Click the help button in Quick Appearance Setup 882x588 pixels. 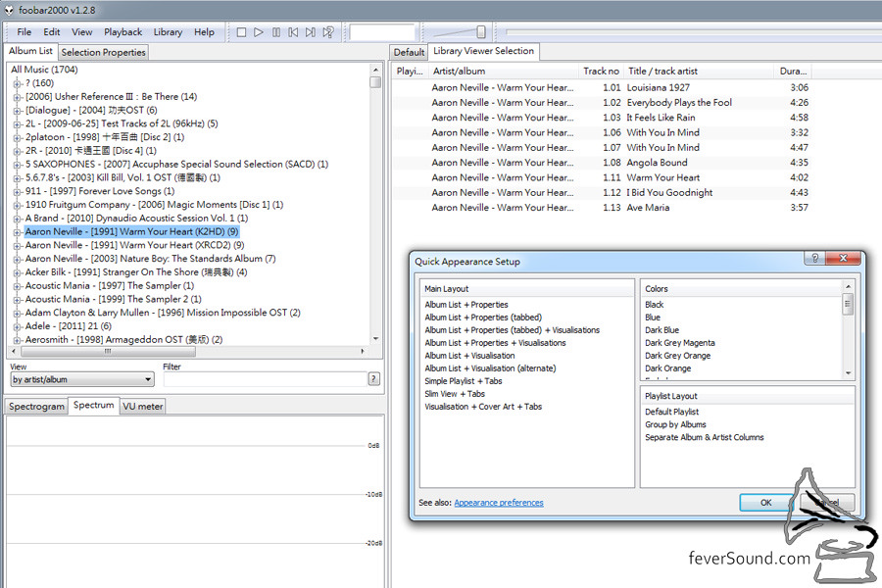(814, 259)
